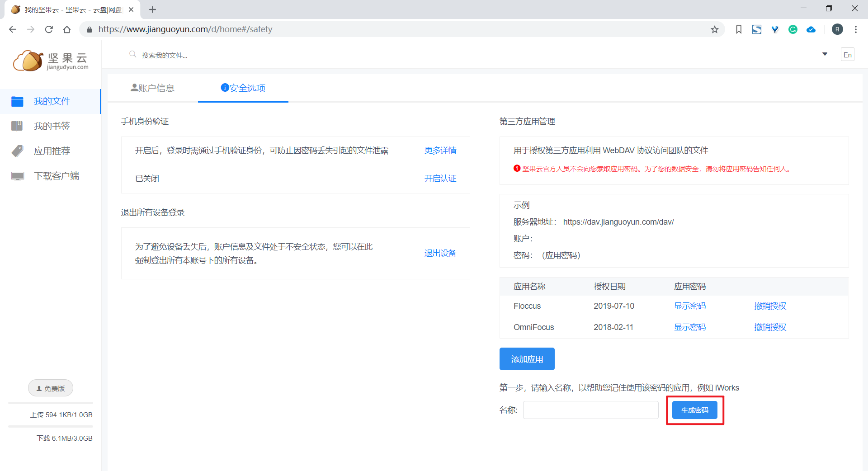Image resolution: width=868 pixels, height=471 pixels.
Task: Click the Grammarly extension icon
Action: click(793, 29)
